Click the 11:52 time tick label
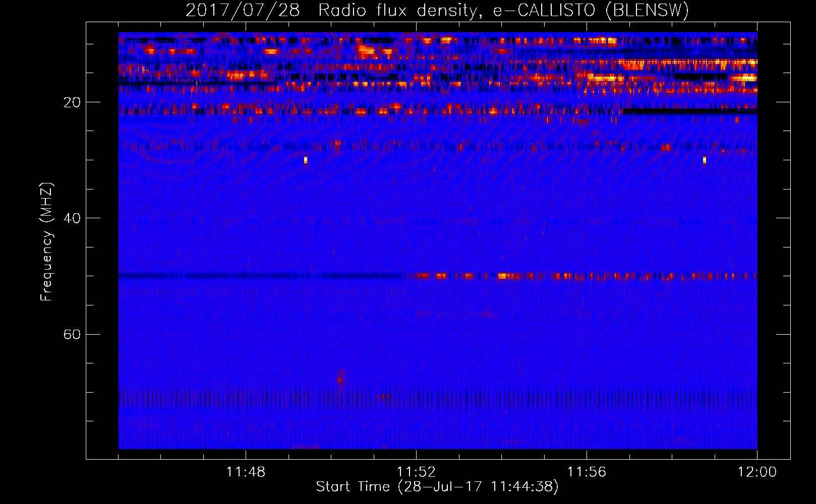816x504 pixels. point(416,472)
